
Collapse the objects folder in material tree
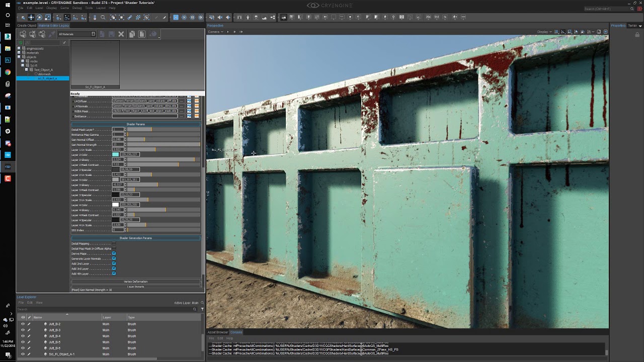19,57
